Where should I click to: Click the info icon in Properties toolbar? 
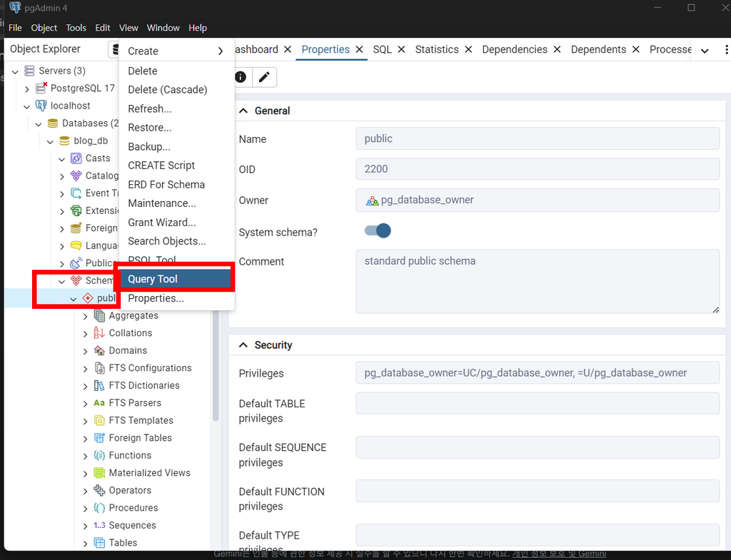click(241, 77)
